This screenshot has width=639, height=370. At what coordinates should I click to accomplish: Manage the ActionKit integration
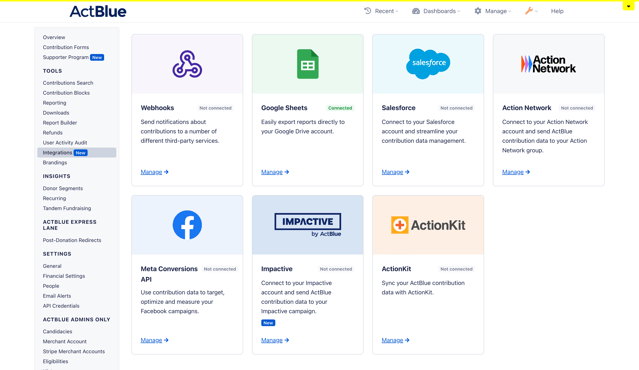pos(395,340)
